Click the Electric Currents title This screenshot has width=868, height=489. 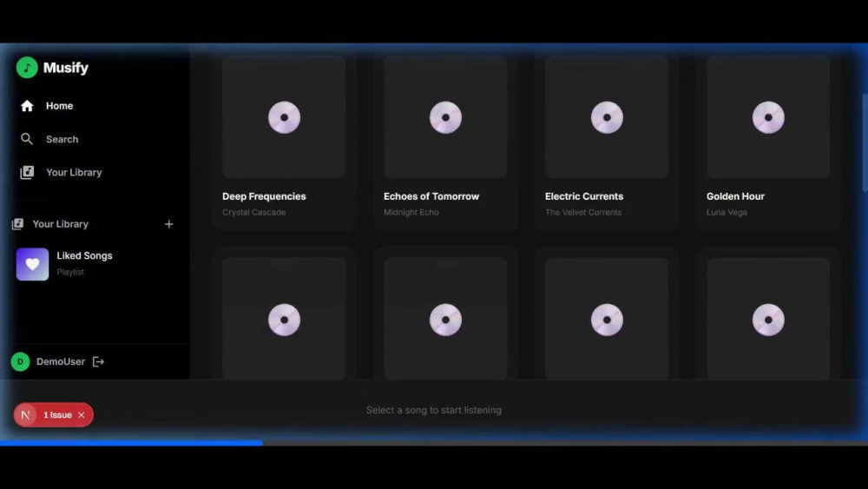coord(584,196)
